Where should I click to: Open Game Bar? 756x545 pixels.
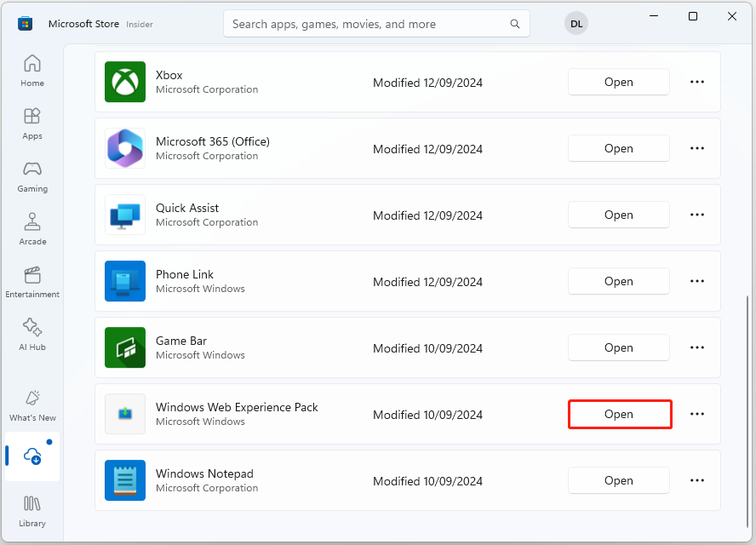(619, 347)
